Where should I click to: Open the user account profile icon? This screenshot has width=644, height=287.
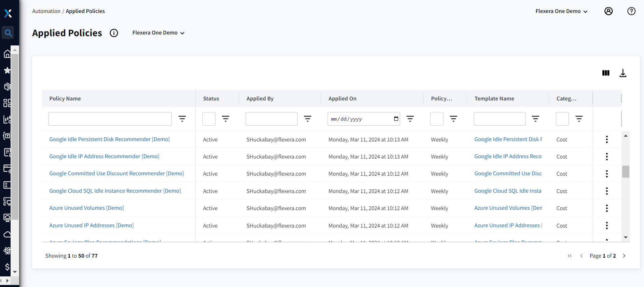(x=608, y=11)
